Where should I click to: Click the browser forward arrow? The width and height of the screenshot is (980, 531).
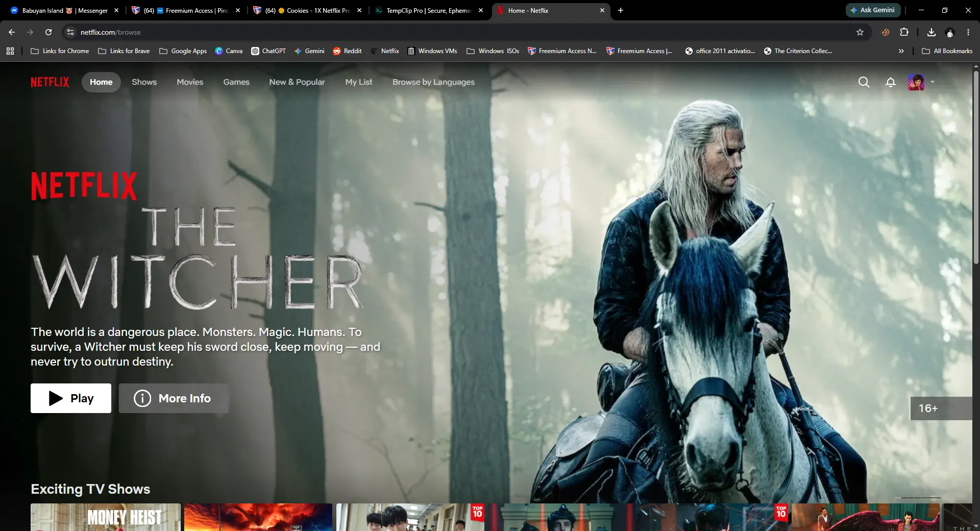pos(30,32)
